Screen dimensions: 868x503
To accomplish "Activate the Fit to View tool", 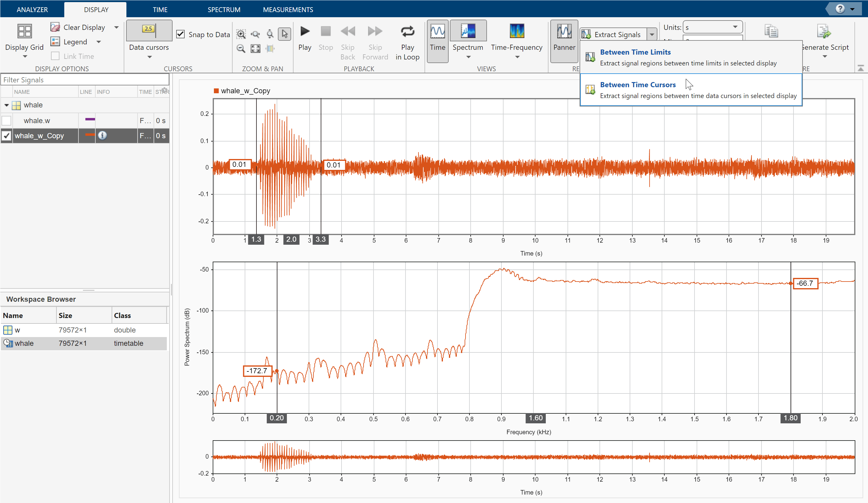I will (x=256, y=49).
